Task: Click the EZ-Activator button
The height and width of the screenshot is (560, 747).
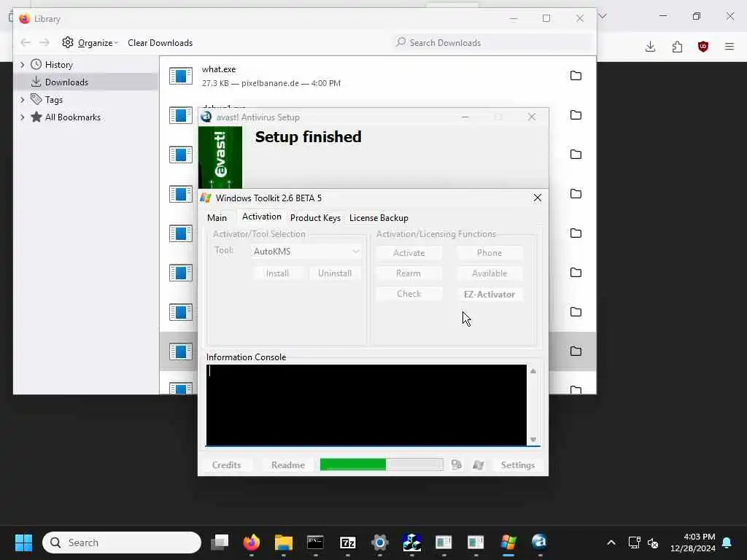Action: [489, 295]
